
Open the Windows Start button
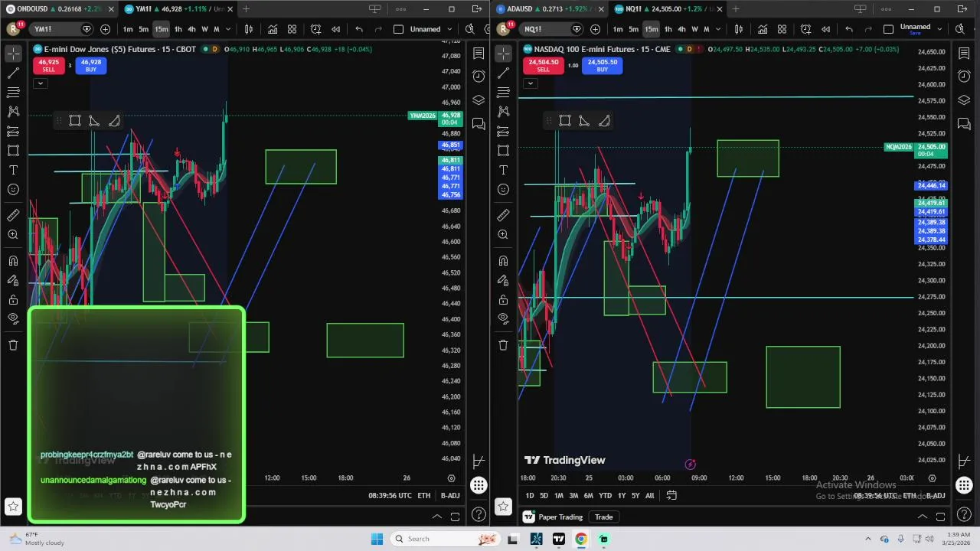point(377,539)
